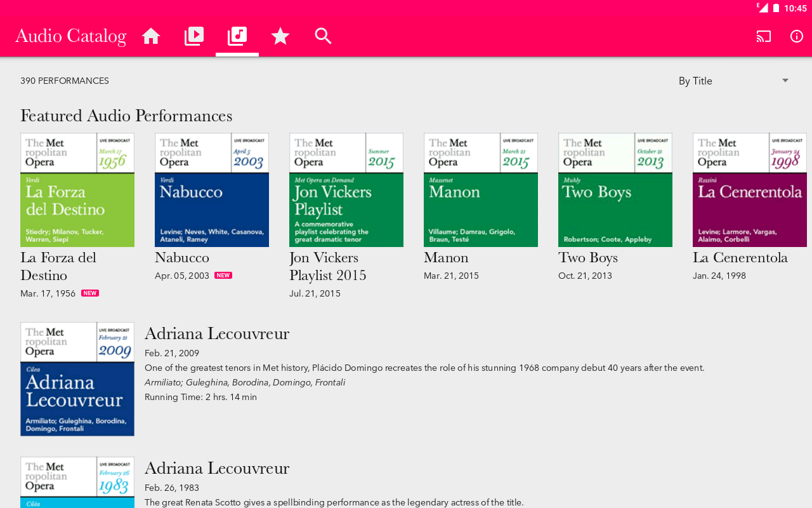Tap the Cast screen icon
The image size is (812, 508).
click(x=764, y=36)
